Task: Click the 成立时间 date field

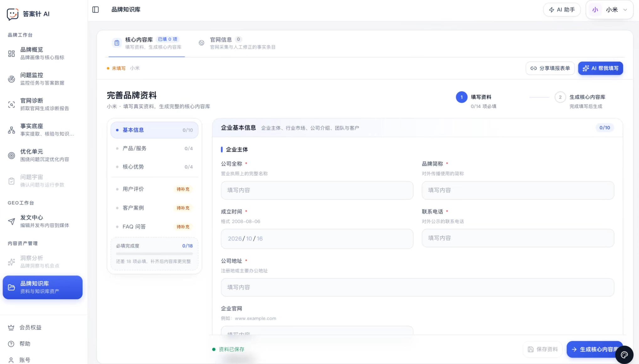Action: pyautogui.click(x=317, y=239)
